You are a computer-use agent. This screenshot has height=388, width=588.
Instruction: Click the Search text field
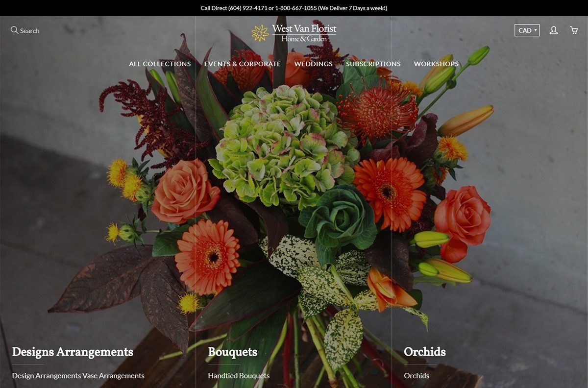(29, 30)
